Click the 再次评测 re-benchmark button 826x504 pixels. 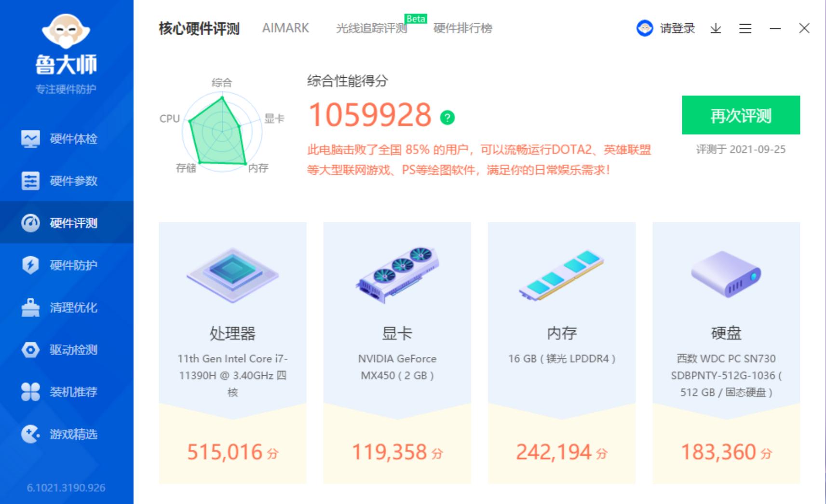coord(741,116)
